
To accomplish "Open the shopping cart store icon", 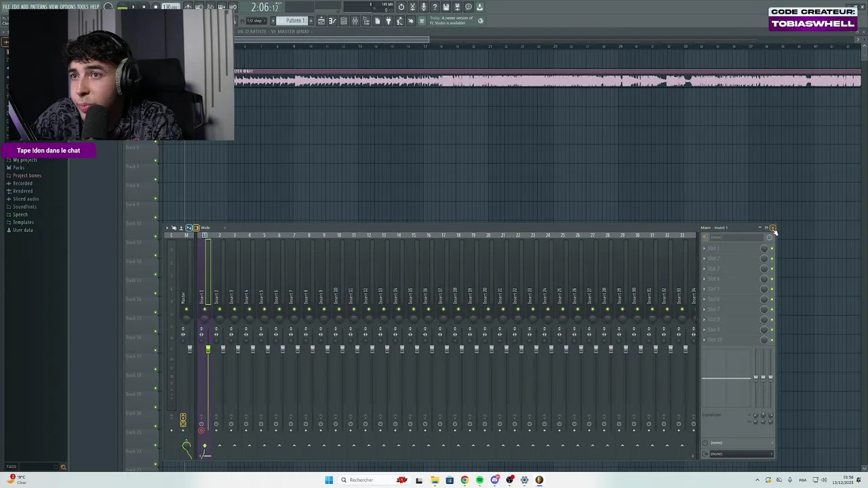I will pyautogui.click(x=422, y=20).
